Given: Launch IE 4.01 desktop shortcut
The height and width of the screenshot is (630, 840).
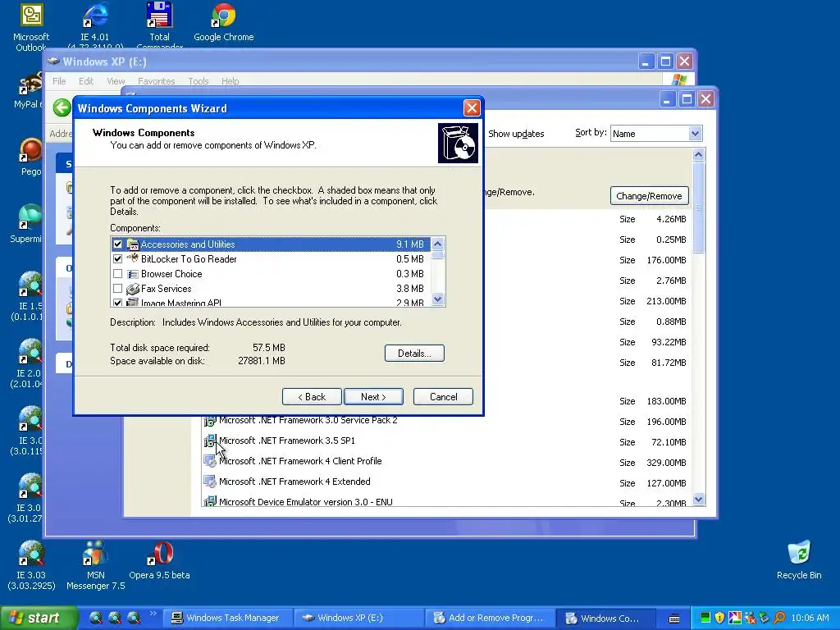Looking at the screenshot, I should coord(95,25).
